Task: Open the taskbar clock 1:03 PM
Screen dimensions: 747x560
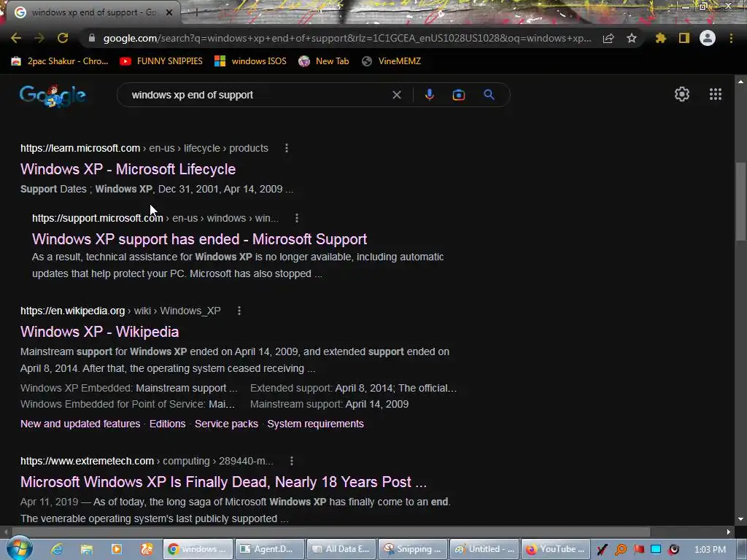Action: 710,550
